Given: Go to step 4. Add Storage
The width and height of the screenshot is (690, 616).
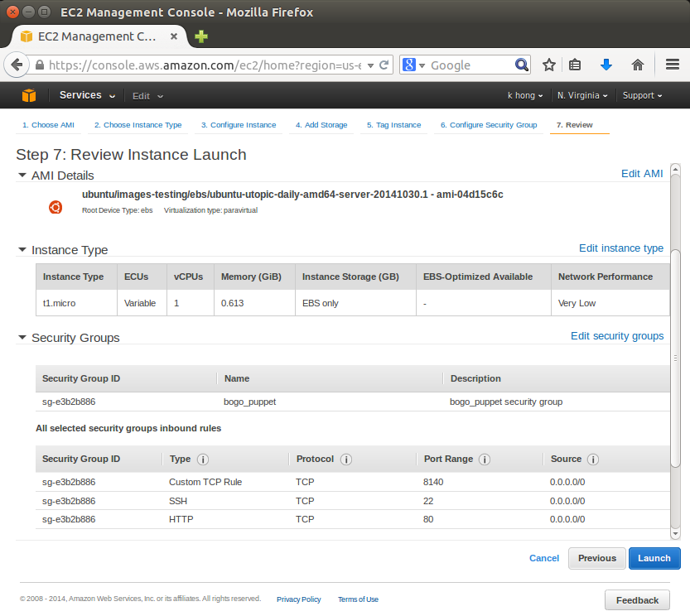Looking at the screenshot, I should click(x=321, y=125).
